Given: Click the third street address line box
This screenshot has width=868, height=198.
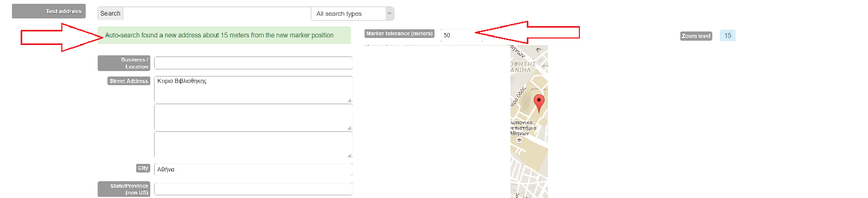Looking at the screenshot, I should (x=253, y=145).
